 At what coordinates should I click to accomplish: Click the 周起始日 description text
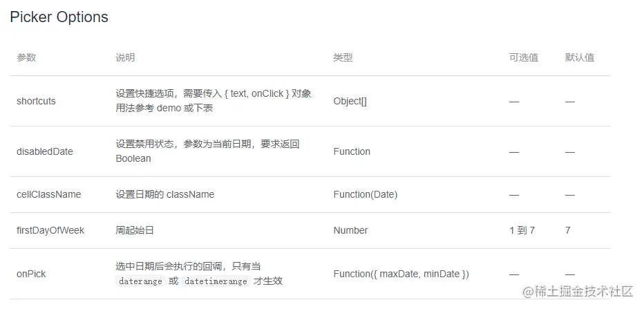135,230
